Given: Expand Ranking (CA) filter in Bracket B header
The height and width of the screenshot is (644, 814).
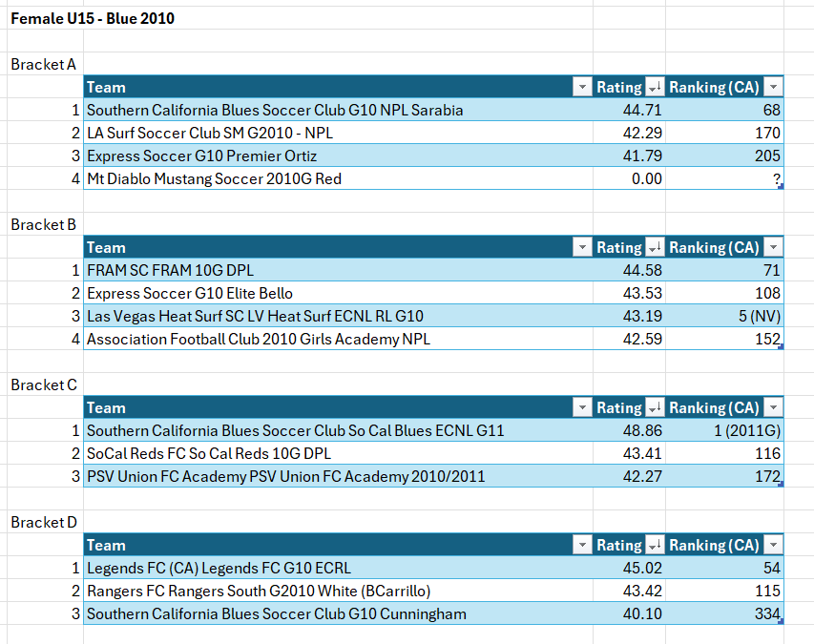Looking at the screenshot, I should pos(773,247).
